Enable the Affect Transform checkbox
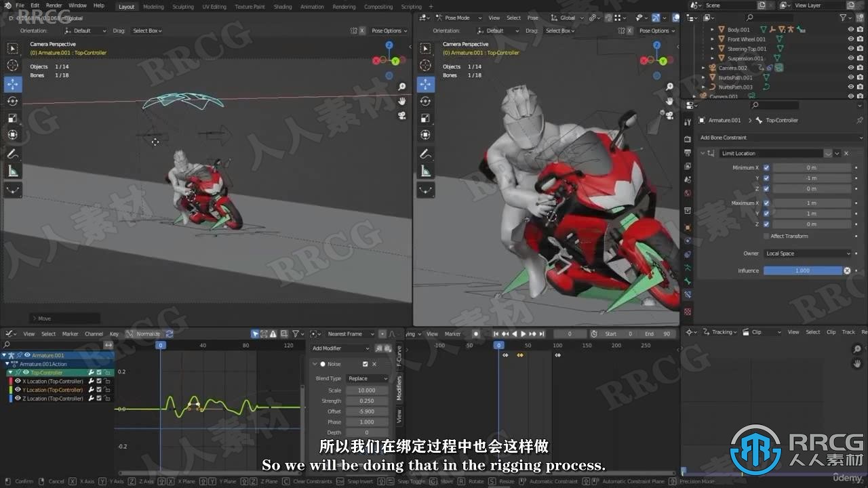 pyautogui.click(x=766, y=236)
